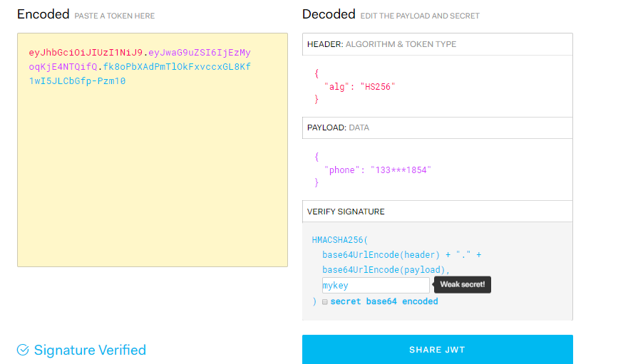Viewport: 633px width, 364px height.
Task: Click the "alg": "HS256" header line
Action: (x=360, y=87)
